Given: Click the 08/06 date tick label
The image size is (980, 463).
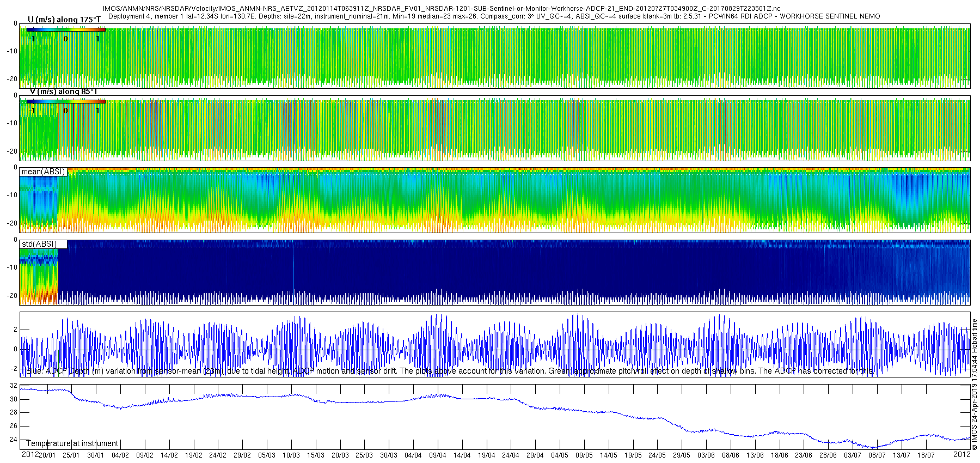Looking at the screenshot, I should (x=731, y=455).
